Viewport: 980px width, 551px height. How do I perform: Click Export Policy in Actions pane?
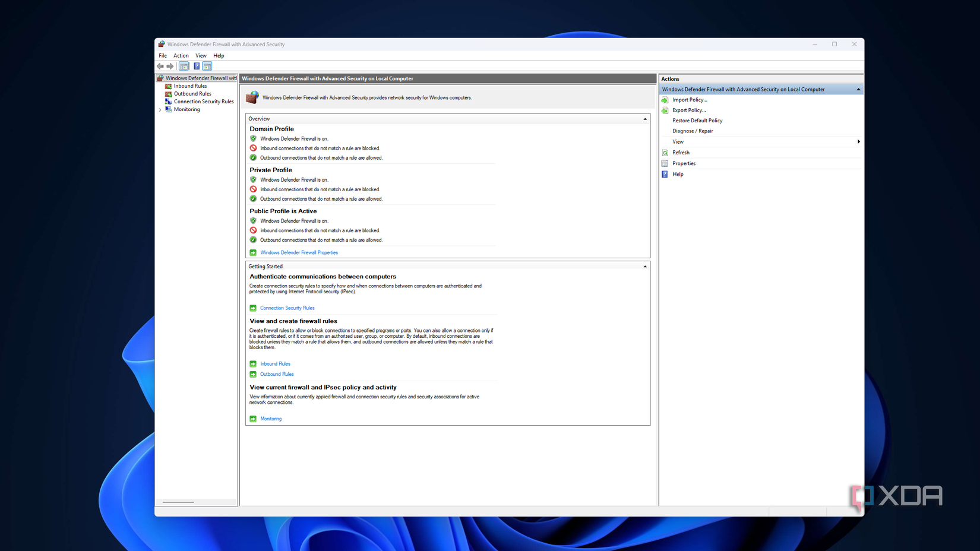pos(689,110)
